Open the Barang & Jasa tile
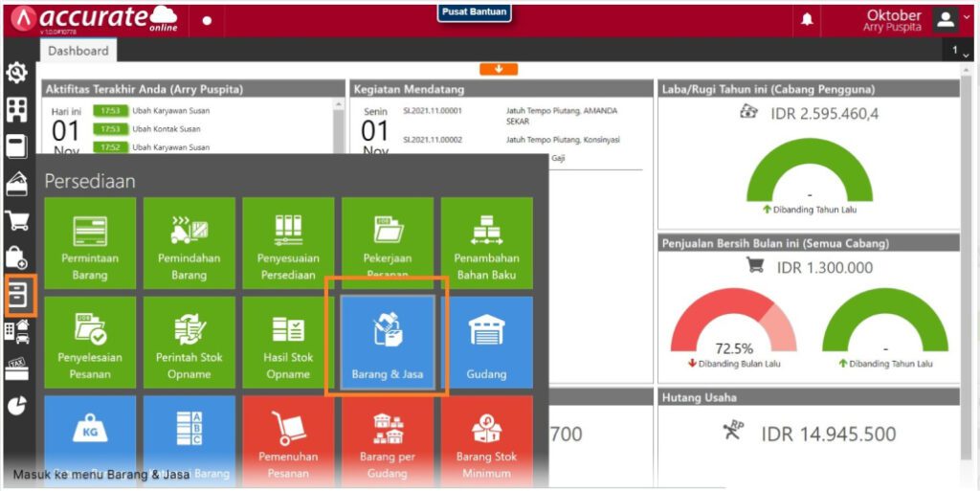The width and height of the screenshot is (980, 491). (388, 343)
